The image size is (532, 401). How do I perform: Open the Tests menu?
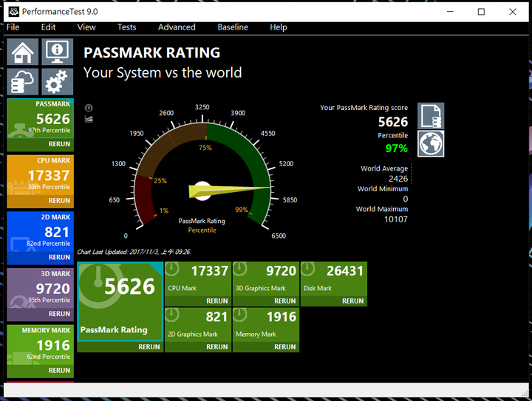[126, 27]
